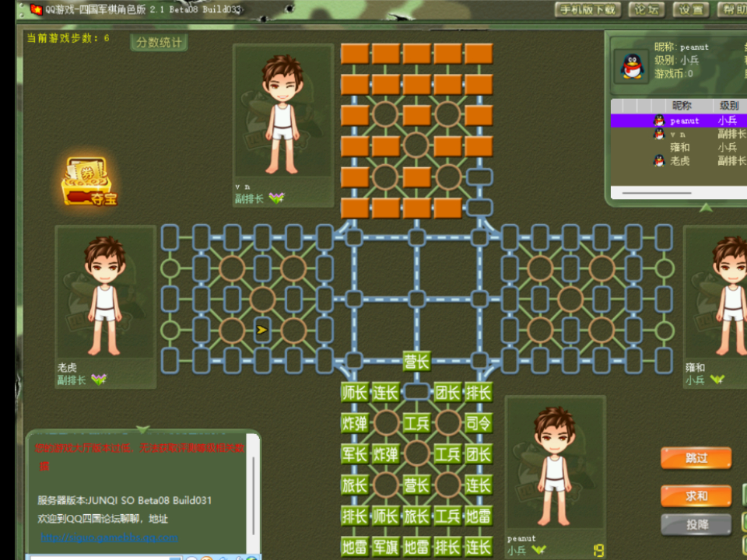This screenshot has width=747, height=560.
Task: Open the 分数统计 score statistics
Action: (x=159, y=42)
